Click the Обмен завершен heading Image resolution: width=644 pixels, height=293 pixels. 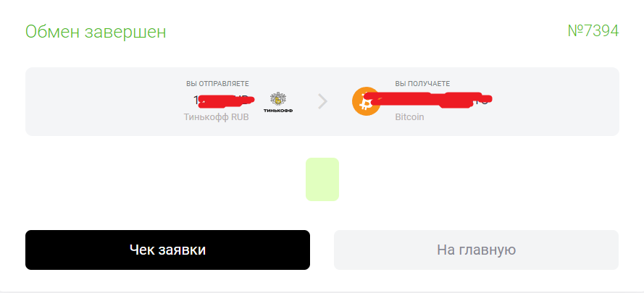(x=96, y=32)
